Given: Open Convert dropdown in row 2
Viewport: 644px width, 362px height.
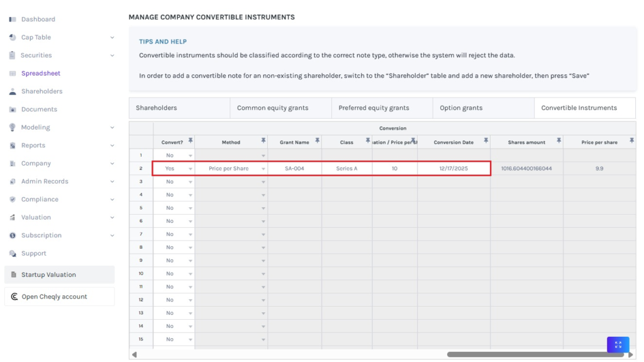Looking at the screenshot, I should pyautogui.click(x=191, y=169).
